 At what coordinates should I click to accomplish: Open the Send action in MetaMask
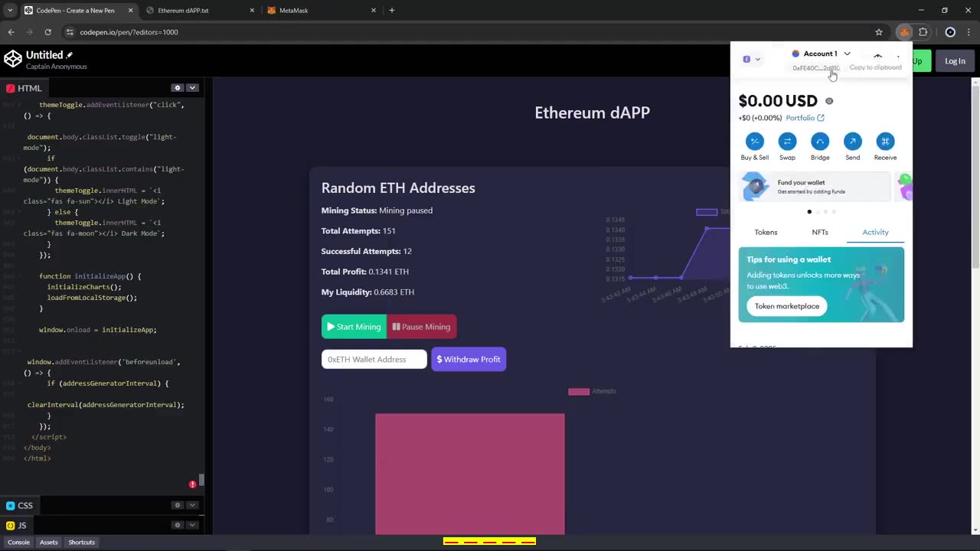coord(852,142)
